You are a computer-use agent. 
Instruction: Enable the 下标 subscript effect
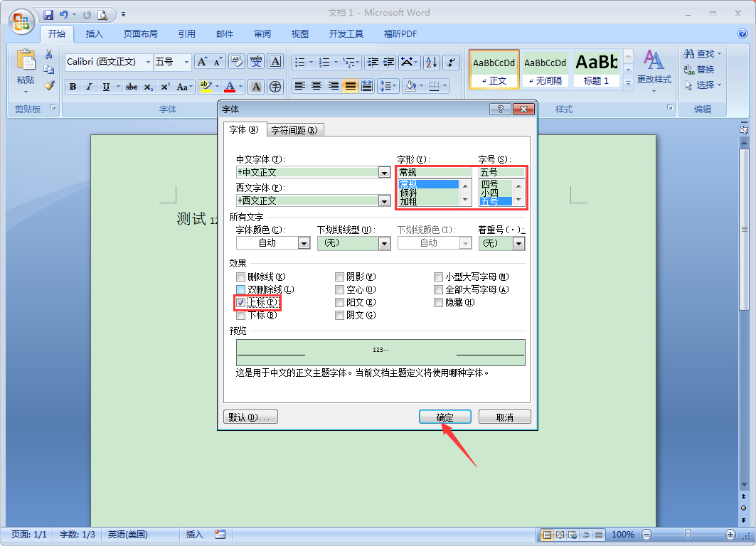tap(242, 315)
